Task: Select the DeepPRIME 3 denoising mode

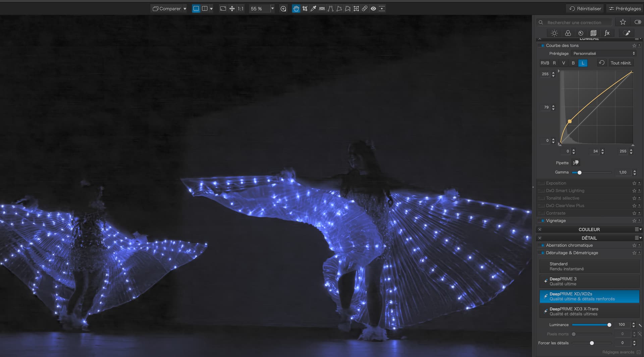Action: click(x=589, y=281)
